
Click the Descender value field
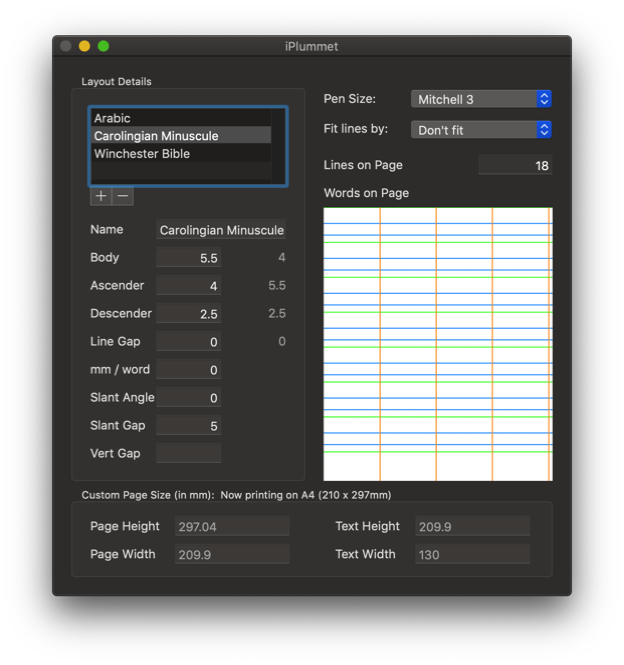tap(188, 314)
